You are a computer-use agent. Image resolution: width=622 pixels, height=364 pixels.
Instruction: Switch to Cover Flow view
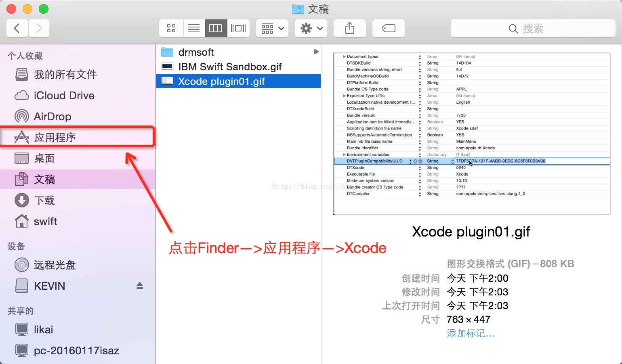click(238, 28)
